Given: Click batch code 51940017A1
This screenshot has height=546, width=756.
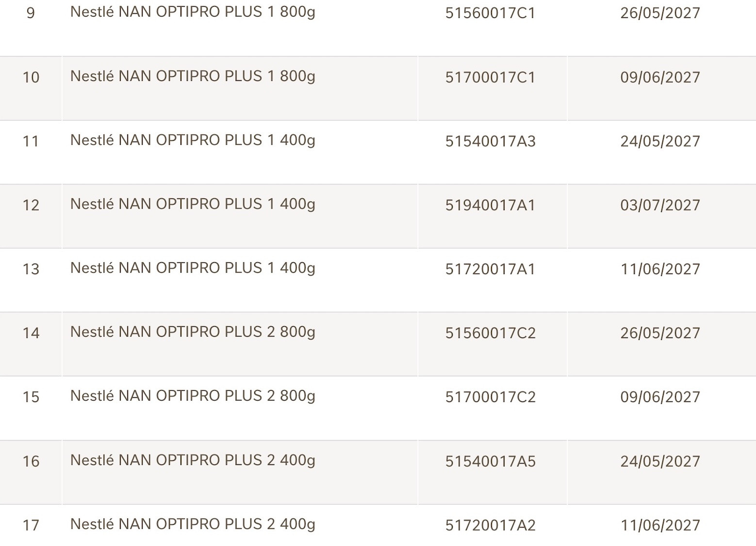Looking at the screenshot, I should click(x=490, y=205).
